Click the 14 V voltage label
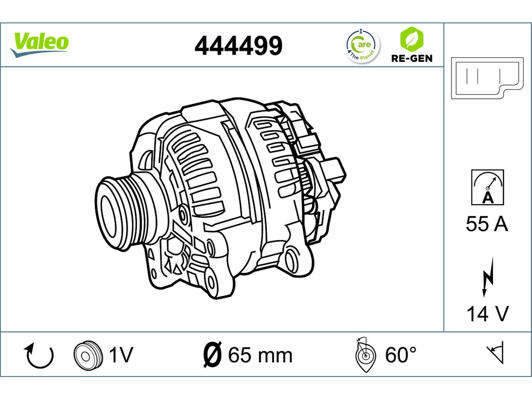 click(x=488, y=314)
